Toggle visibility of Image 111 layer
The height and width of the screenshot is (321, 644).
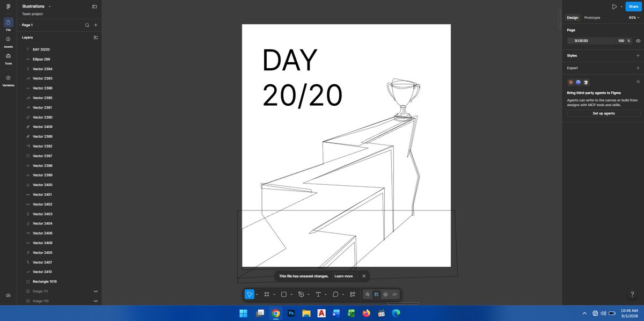pyautogui.click(x=96, y=291)
